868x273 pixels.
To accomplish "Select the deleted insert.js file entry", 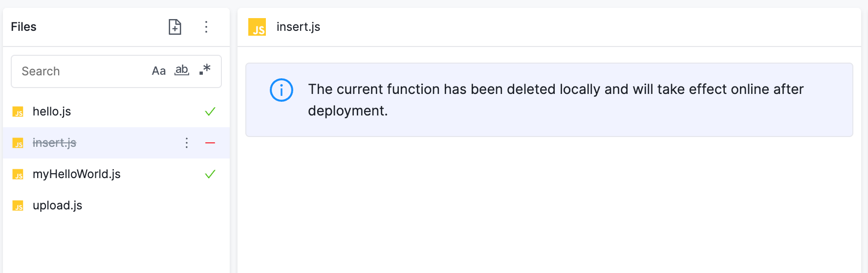I will (116, 143).
